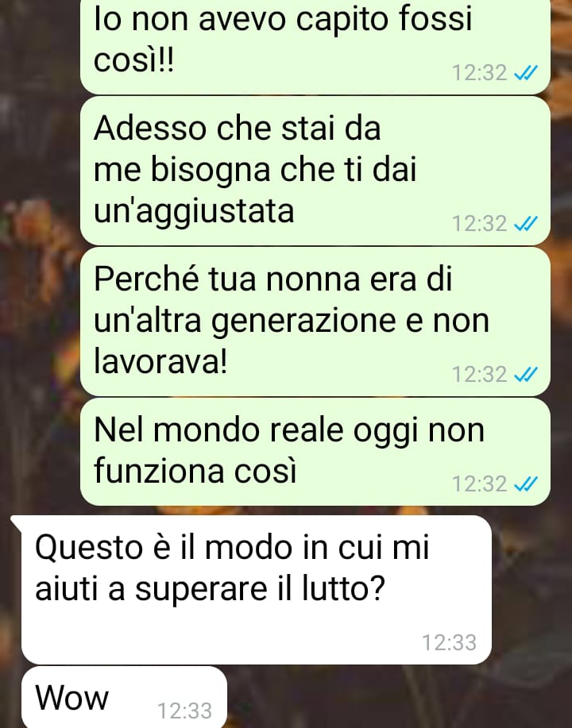
Task: Tap the blue read-receipt checkmarks on "così!!" message
Action: (x=526, y=73)
